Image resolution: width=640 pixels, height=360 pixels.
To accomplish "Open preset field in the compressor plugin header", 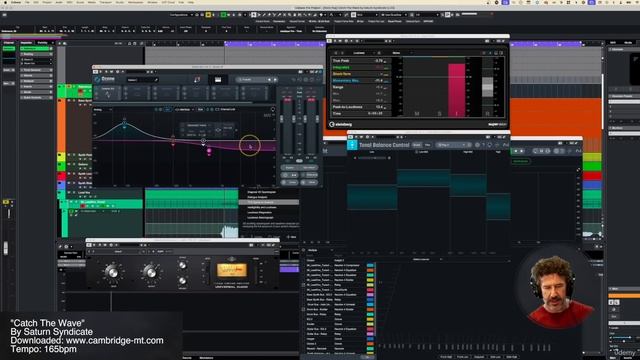I will click(x=118, y=251).
